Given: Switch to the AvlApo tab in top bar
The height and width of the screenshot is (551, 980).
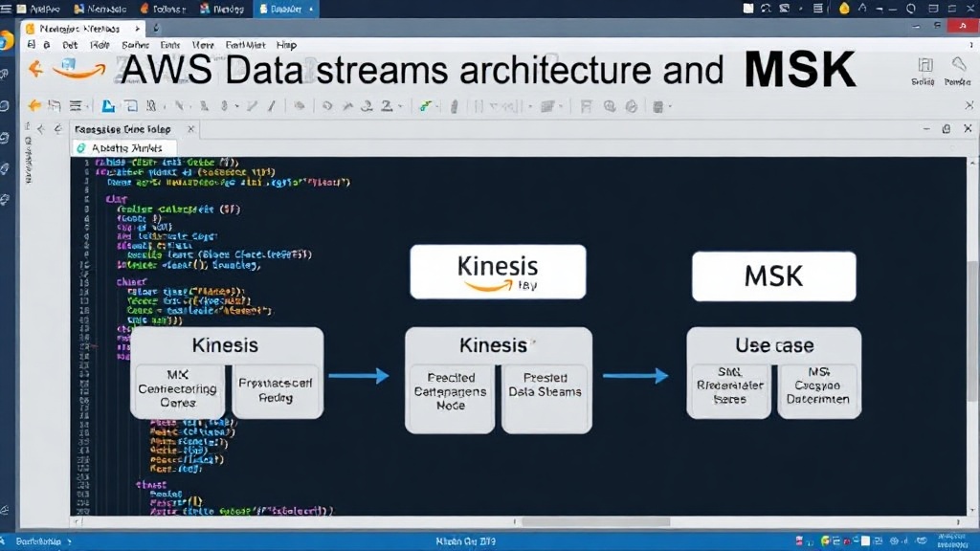Looking at the screenshot, I should pyautogui.click(x=38, y=9).
